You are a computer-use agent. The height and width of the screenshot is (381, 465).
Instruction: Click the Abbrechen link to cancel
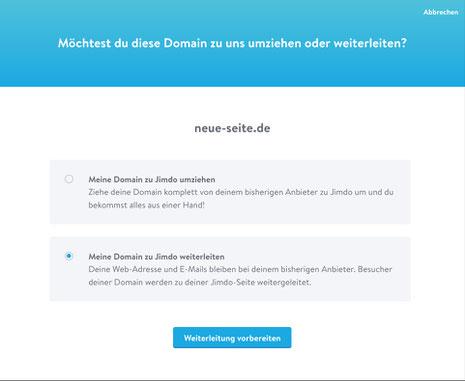point(441,12)
